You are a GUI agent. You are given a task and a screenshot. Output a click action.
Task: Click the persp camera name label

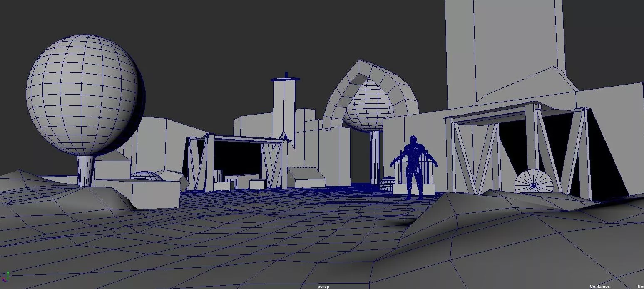pos(323,287)
